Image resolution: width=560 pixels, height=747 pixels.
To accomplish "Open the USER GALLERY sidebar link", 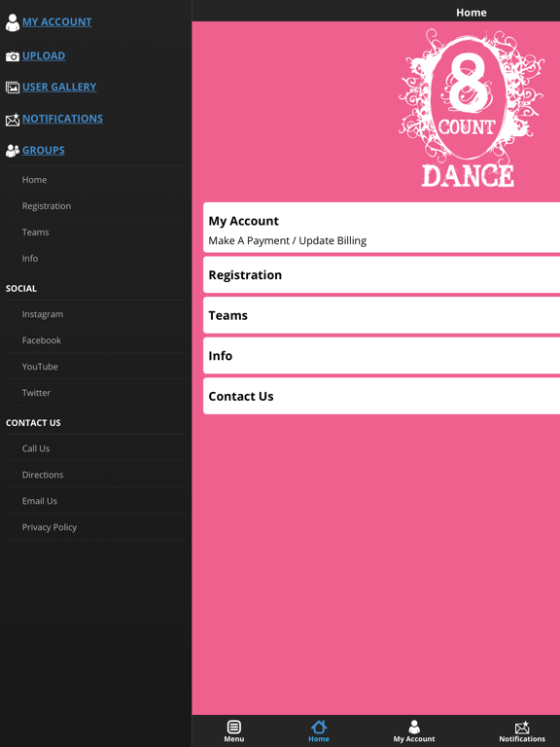I will (x=59, y=87).
